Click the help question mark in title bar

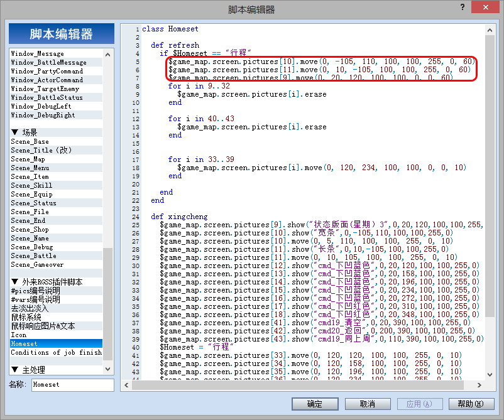coord(463,7)
